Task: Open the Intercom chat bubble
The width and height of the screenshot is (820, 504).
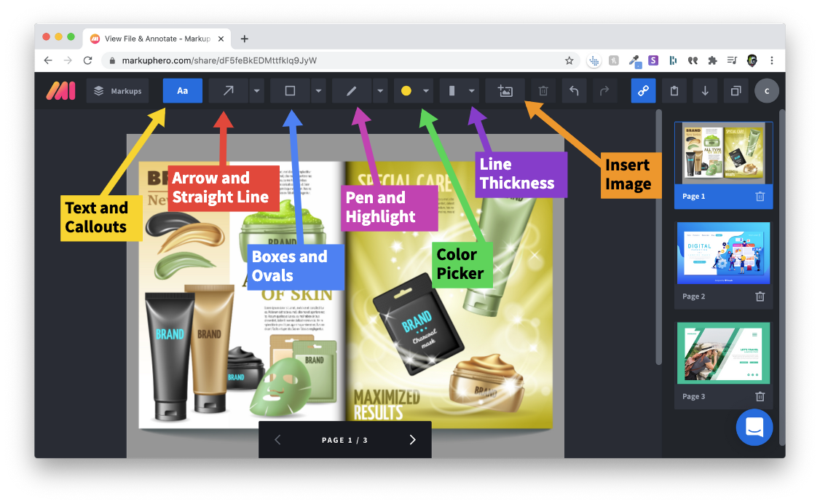Action: [x=754, y=428]
